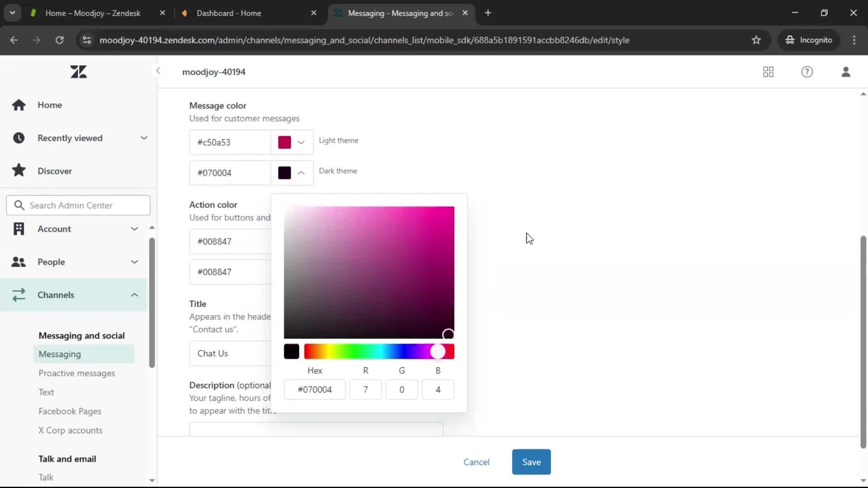Viewport: 868px width, 488px height.
Task: Click the Home house icon
Action: tap(19, 105)
